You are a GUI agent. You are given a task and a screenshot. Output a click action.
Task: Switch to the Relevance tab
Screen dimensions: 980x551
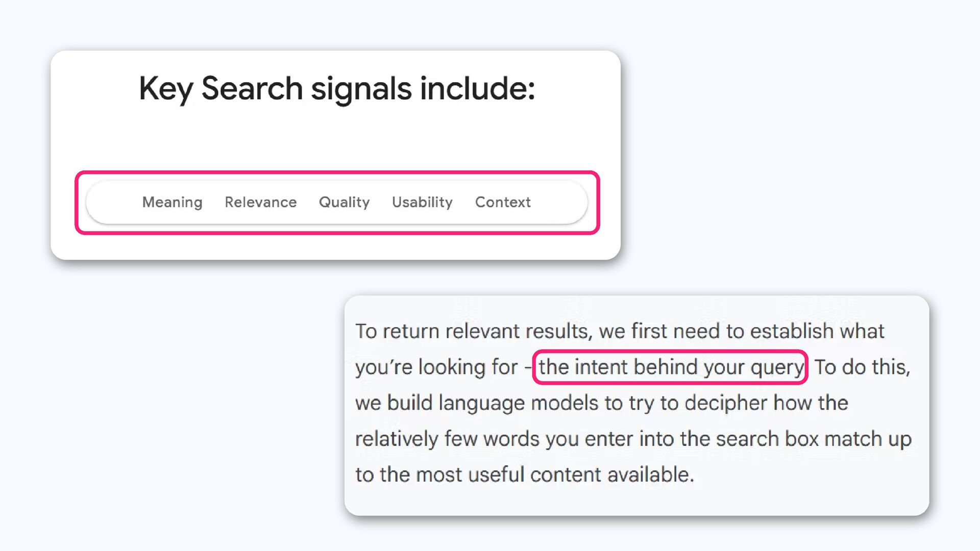[x=260, y=202]
